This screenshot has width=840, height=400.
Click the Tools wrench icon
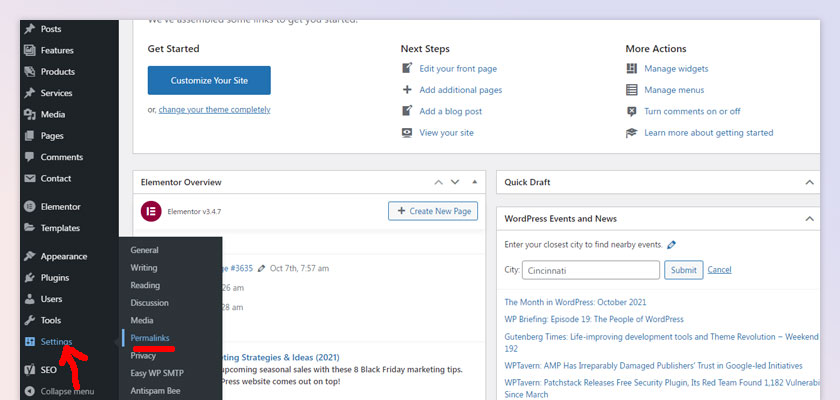pos(30,321)
